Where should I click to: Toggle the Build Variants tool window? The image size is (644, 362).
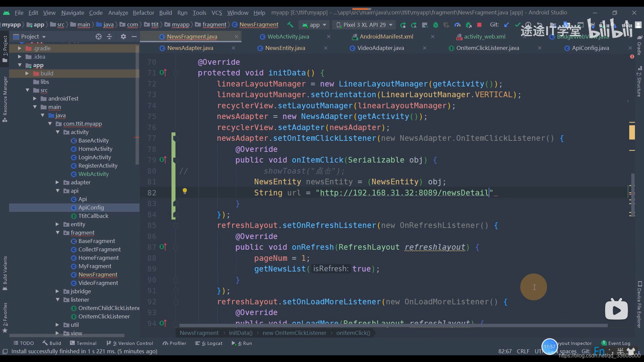coord(5,273)
